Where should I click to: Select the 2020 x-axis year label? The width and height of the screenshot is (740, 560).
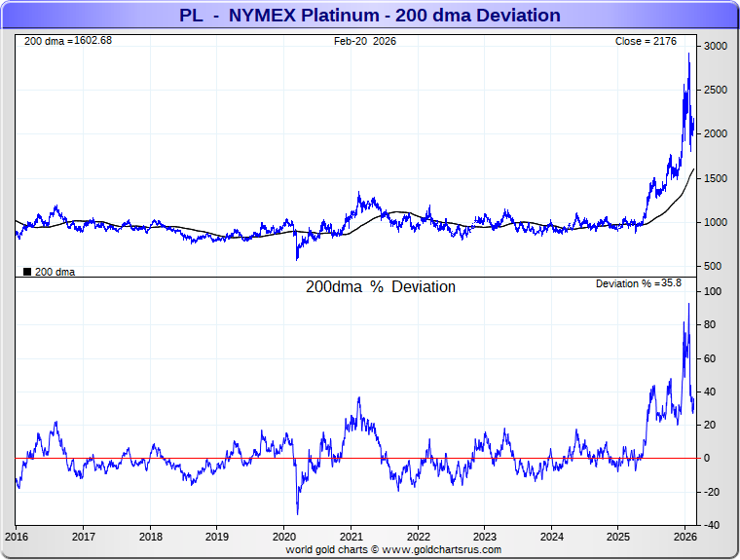coord(284,536)
